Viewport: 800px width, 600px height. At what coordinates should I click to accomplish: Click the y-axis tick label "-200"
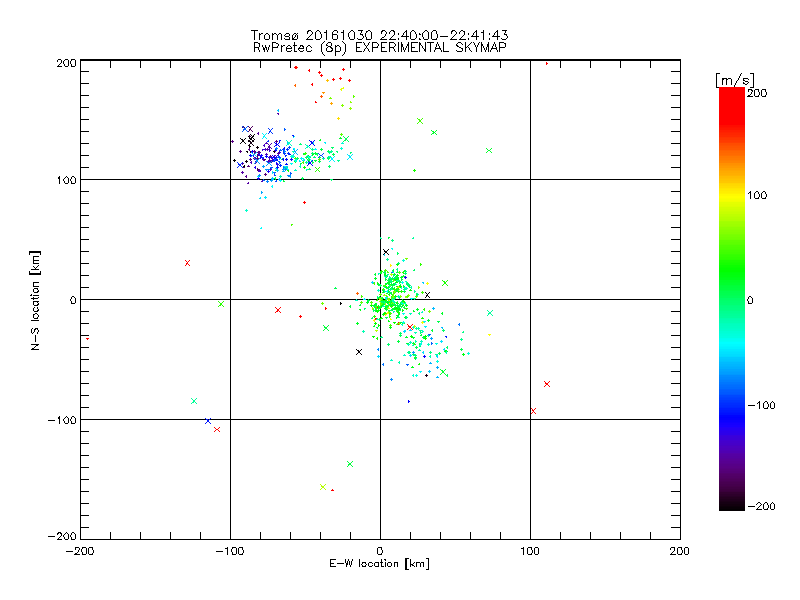pyautogui.click(x=62, y=536)
